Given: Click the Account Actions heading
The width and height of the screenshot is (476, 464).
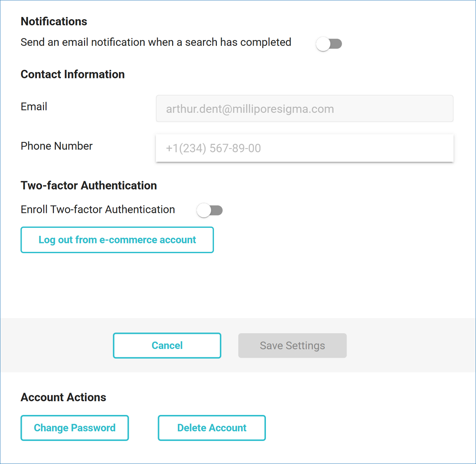Looking at the screenshot, I should 63,397.
